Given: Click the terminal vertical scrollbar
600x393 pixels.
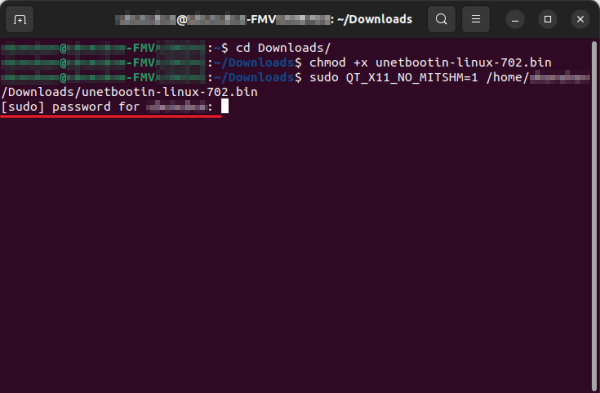Looking at the screenshot, I should coord(594,216).
